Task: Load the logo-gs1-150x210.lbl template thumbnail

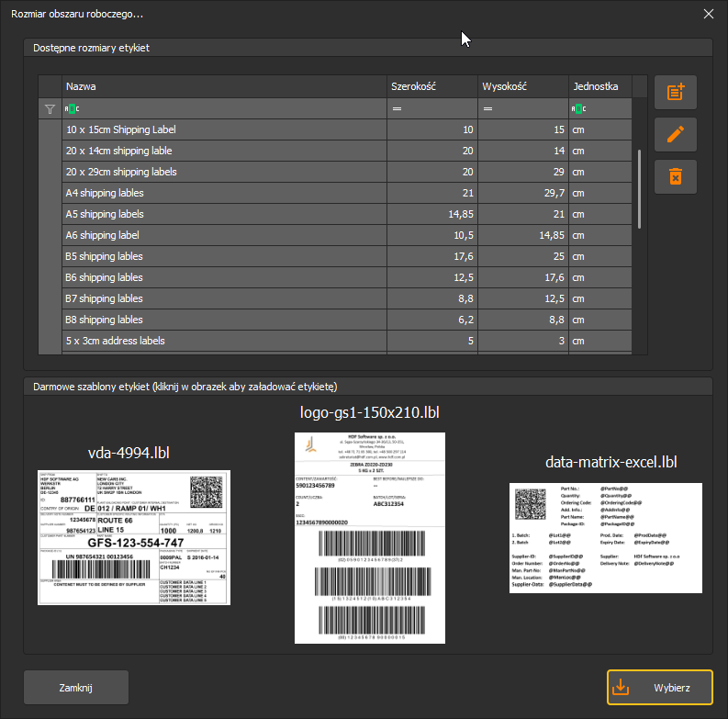Action: coord(370,538)
